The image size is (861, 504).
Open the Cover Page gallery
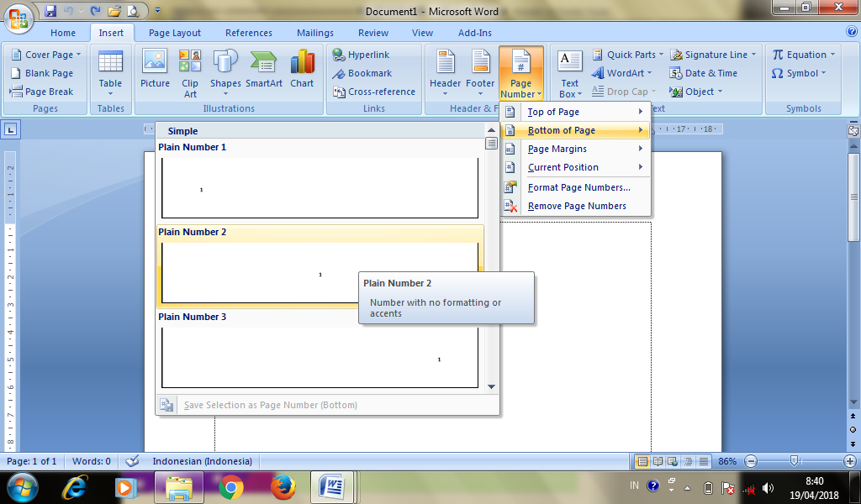pos(46,55)
